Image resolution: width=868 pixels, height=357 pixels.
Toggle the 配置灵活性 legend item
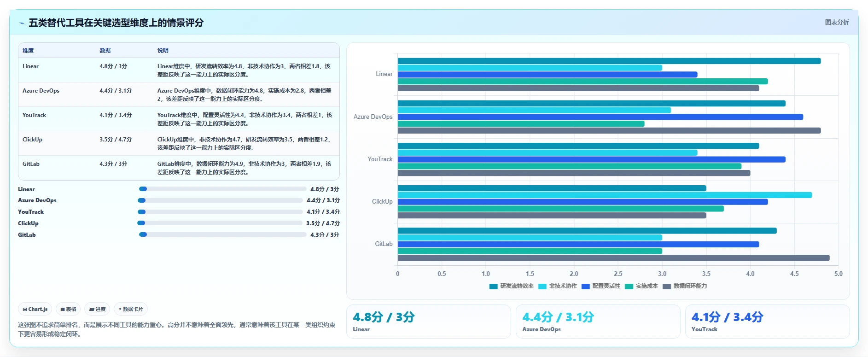tap(601, 286)
